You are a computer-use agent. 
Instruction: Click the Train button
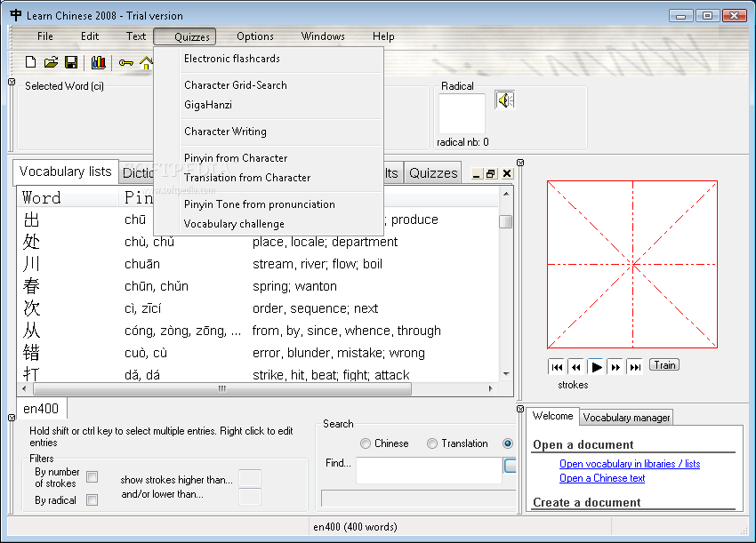(x=664, y=365)
